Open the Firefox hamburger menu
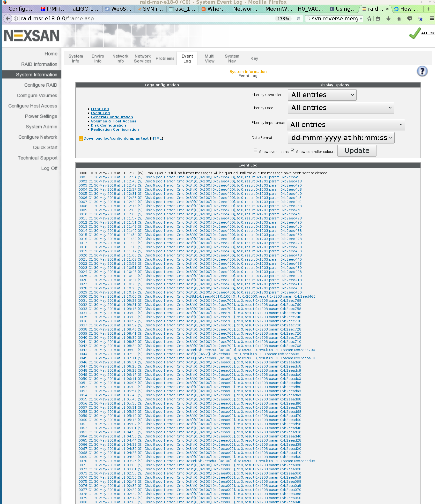 coord(432,18)
